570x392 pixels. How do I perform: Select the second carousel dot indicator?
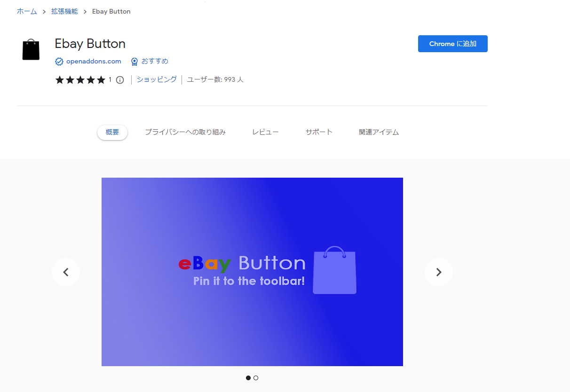tap(256, 378)
